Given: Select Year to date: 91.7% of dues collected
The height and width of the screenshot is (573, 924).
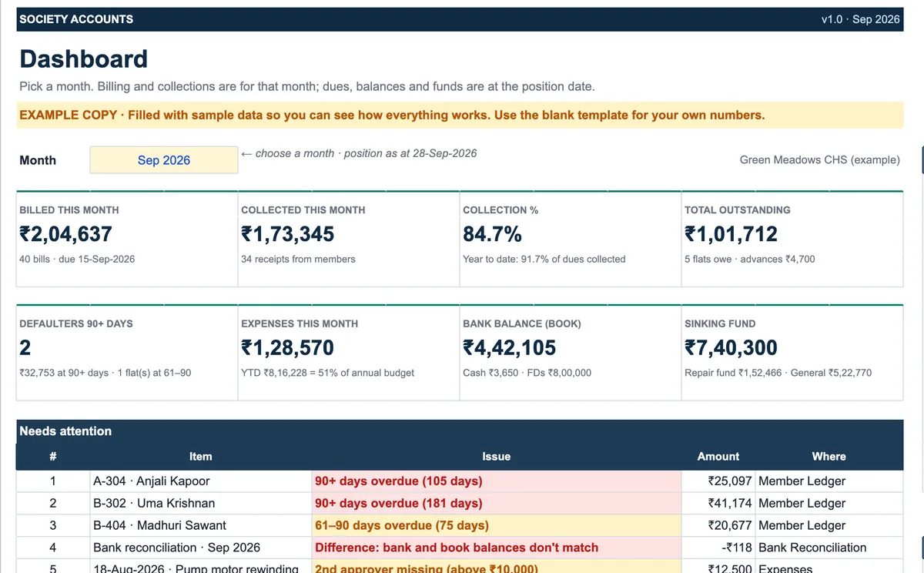Looking at the screenshot, I should [x=544, y=259].
